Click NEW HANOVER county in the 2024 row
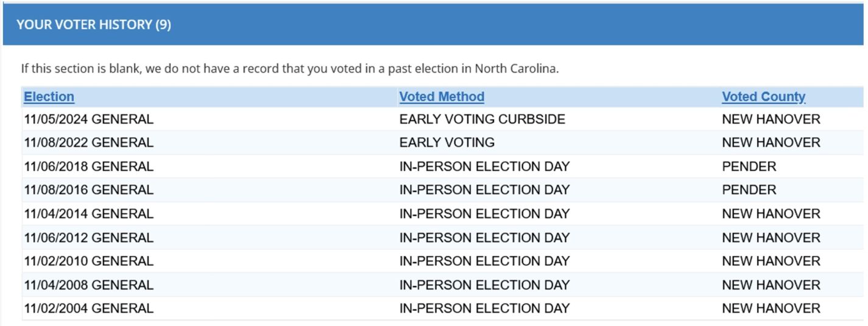 [771, 119]
